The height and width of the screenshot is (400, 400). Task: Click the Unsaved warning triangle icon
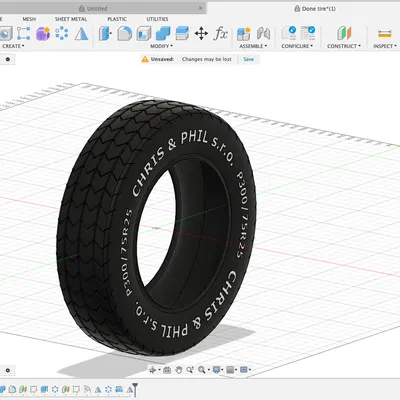point(145,59)
